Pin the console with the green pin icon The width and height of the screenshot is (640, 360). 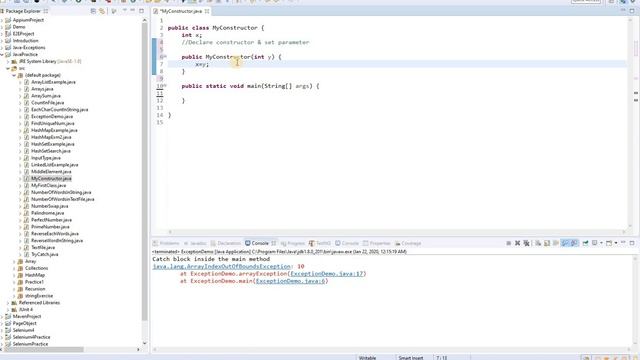click(x=585, y=243)
